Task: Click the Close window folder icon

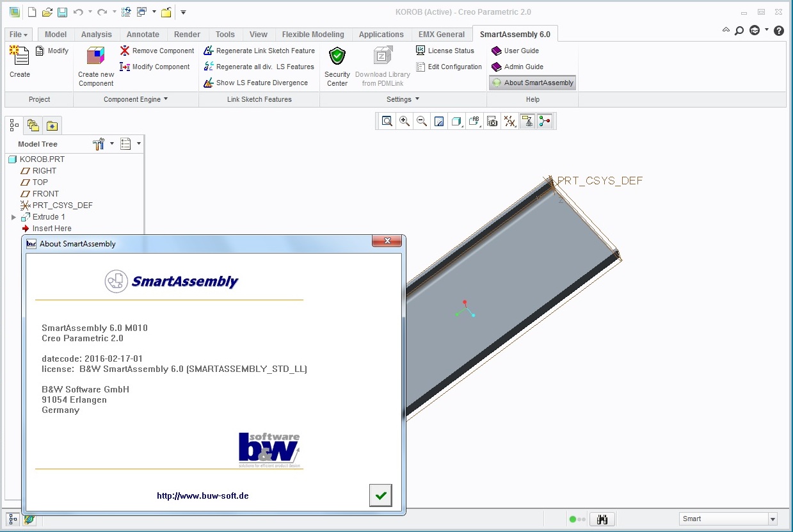Action: click(x=166, y=12)
